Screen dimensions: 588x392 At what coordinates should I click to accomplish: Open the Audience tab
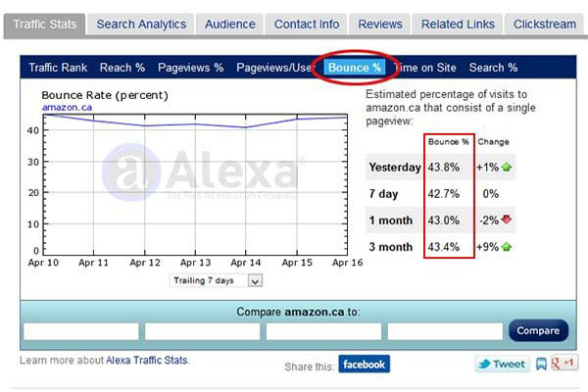230,24
